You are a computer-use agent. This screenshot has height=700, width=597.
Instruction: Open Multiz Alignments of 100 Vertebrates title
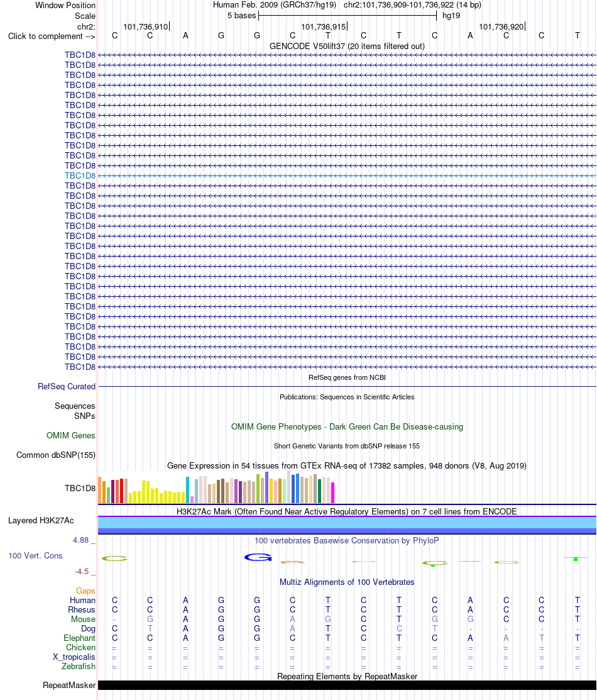[x=347, y=582]
